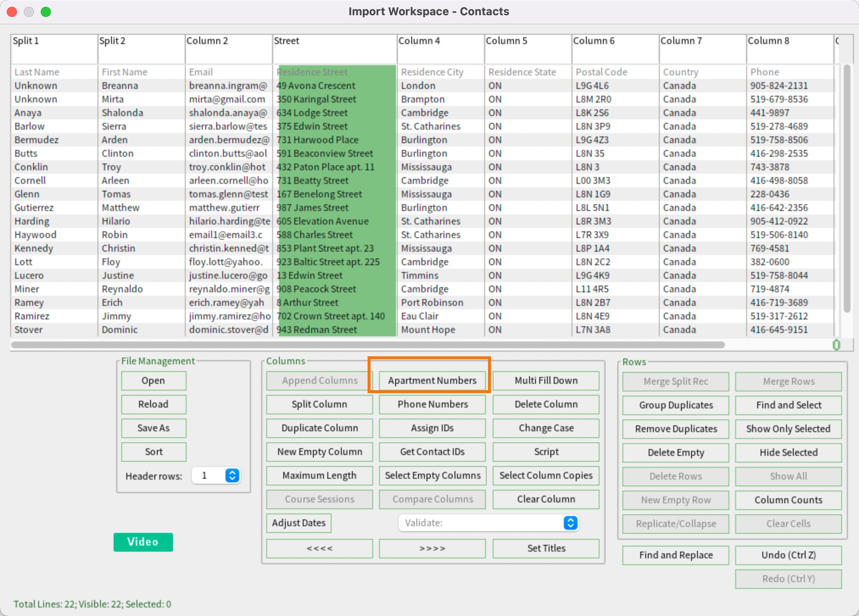Open the Script button
This screenshot has width=859, height=616.
(546, 452)
